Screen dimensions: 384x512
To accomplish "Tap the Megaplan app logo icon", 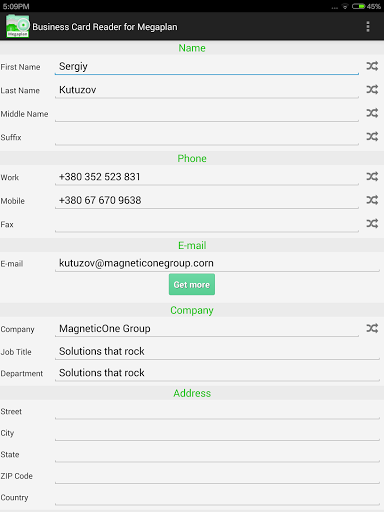I will click(x=18, y=26).
